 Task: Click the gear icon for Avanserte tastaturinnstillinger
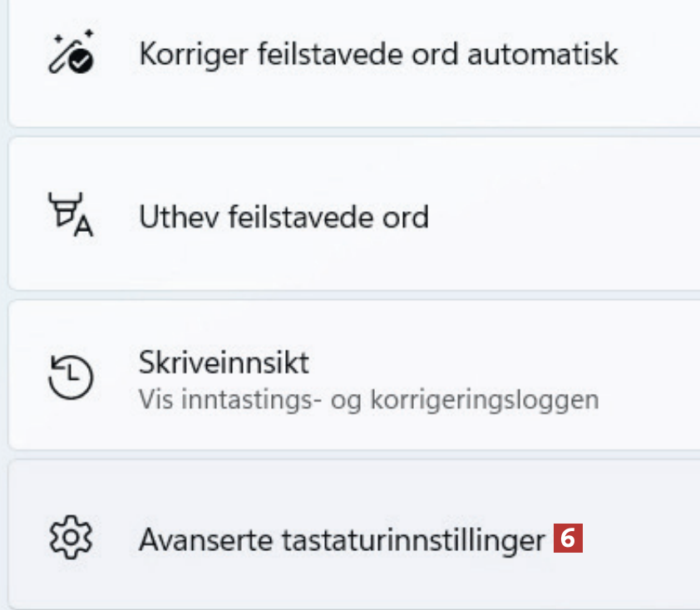click(x=70, y=539)
